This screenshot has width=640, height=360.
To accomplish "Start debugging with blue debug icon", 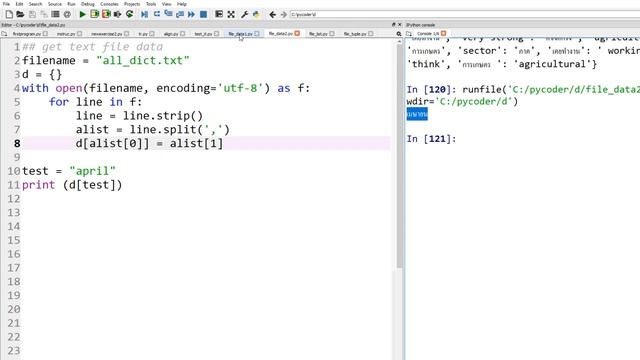I will point(144,14).
